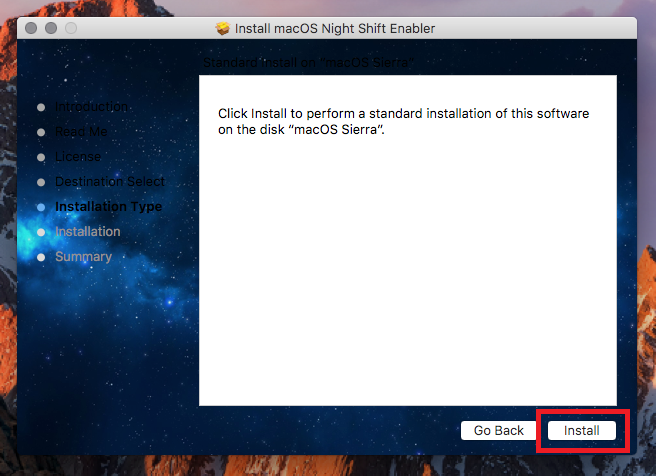Image resolution: width=656 pixels, height=476 pixels.
Task: Select the Introduction step in sidebar
Action: pos(91,107)
